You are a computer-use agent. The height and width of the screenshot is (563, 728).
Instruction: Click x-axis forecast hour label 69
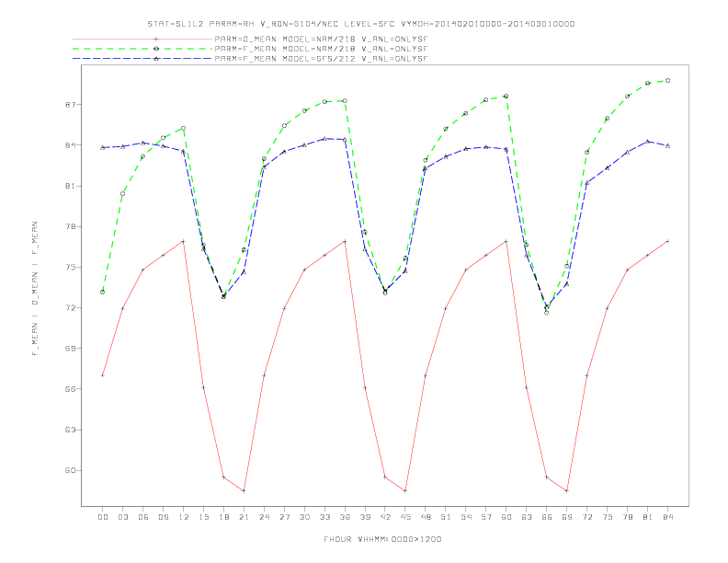(567, 517)
